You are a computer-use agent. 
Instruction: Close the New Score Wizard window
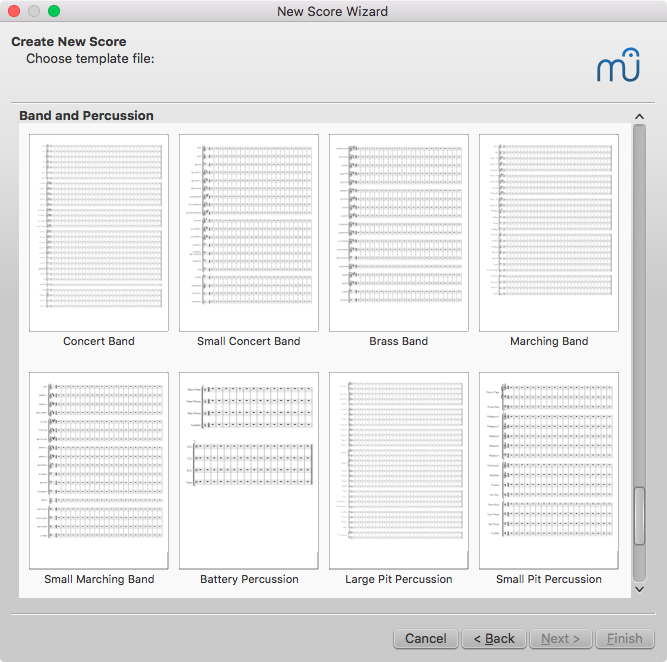click(14, 11)
